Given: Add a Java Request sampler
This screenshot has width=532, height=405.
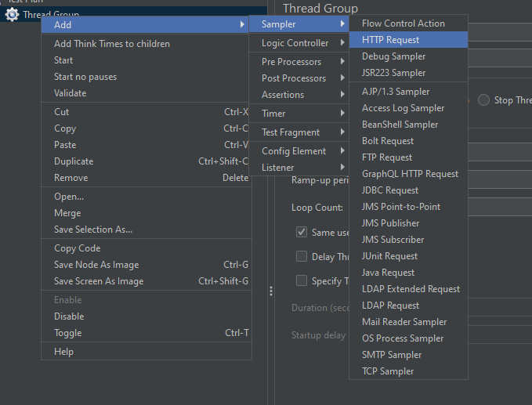Looking at the screenshot, I should tap(408, 273).
